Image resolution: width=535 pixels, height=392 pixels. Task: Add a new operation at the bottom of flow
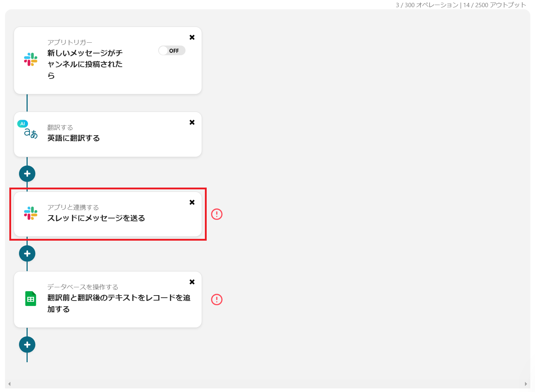pyautogui.click(x=27, y=345)
